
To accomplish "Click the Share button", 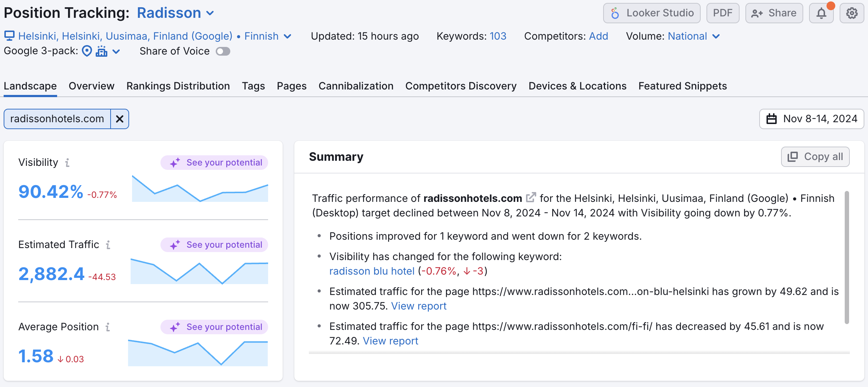I will click(x=774, y=13).
